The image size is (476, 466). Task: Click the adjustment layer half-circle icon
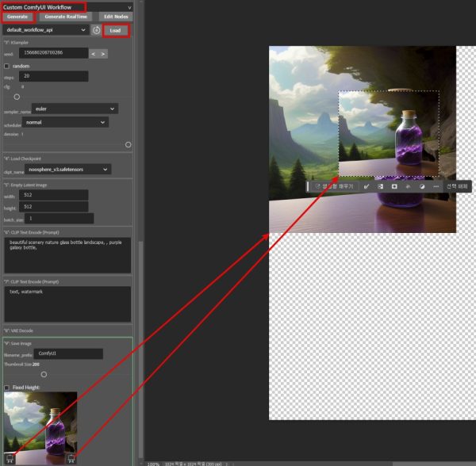(x=422, y=186)
